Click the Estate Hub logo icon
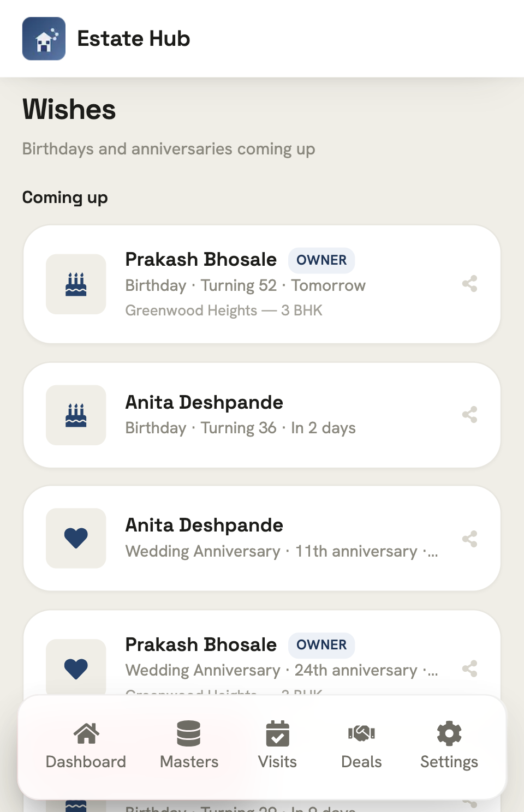524x812 pixels. pos(44,38)
